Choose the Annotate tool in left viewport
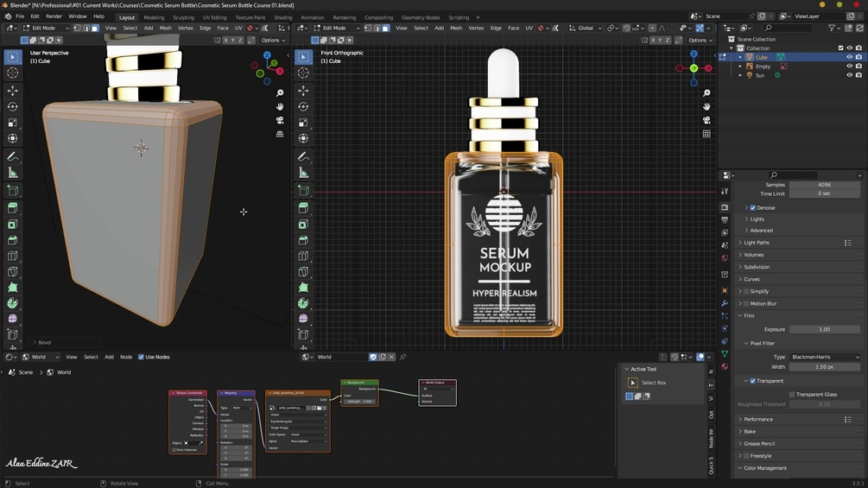This screenshot has height=488, width=868. tap(13, 156)
